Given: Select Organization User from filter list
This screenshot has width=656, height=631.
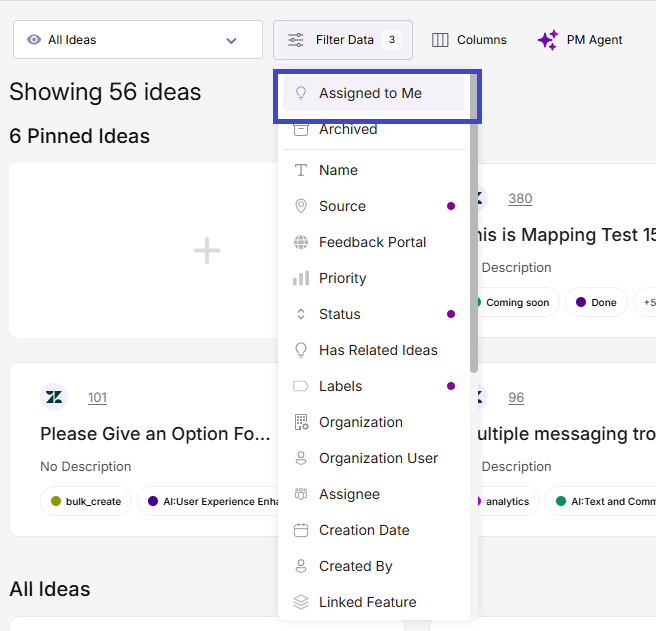Looking at the screenshot, I should click(x=374, y=458).
